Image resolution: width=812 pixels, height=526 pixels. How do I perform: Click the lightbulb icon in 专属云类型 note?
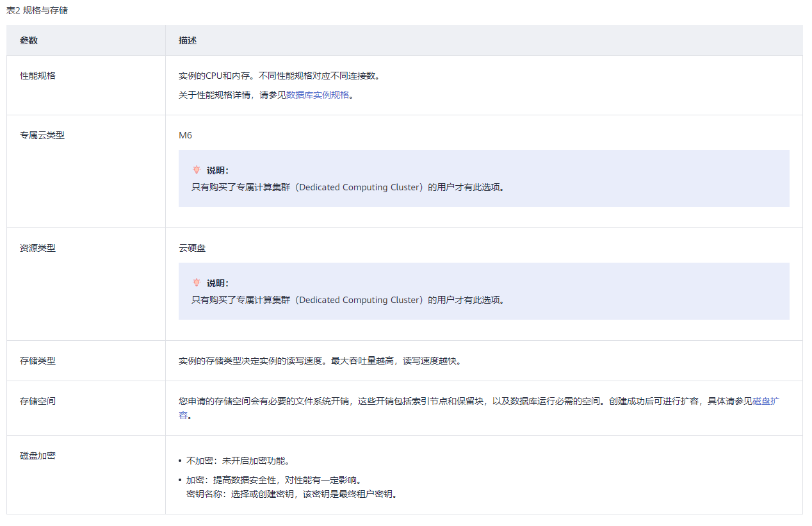point(197,170)
